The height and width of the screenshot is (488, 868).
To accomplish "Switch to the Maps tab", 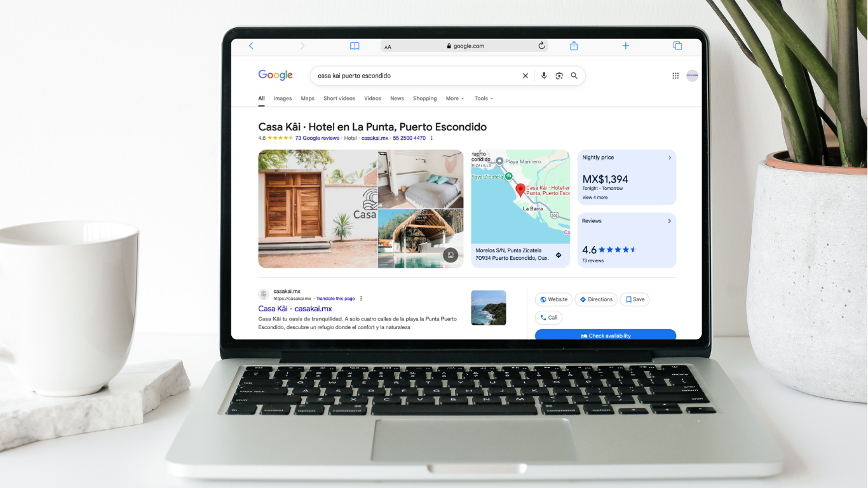I will click(308, 98).
